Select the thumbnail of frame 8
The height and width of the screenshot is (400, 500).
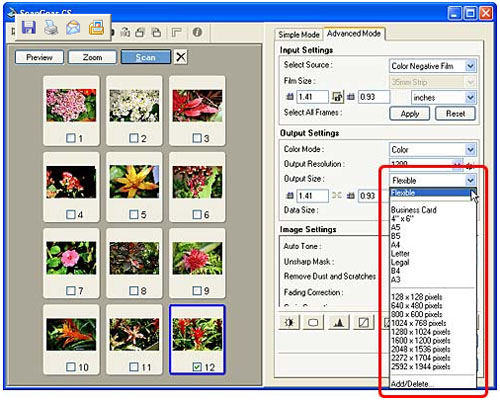pos(134,258)
